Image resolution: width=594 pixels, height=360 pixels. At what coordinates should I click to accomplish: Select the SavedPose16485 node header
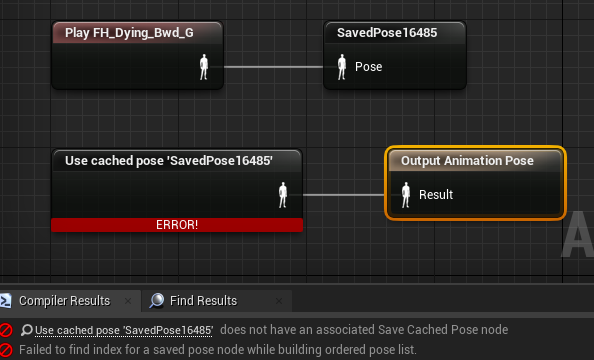(x=395, y=33)
